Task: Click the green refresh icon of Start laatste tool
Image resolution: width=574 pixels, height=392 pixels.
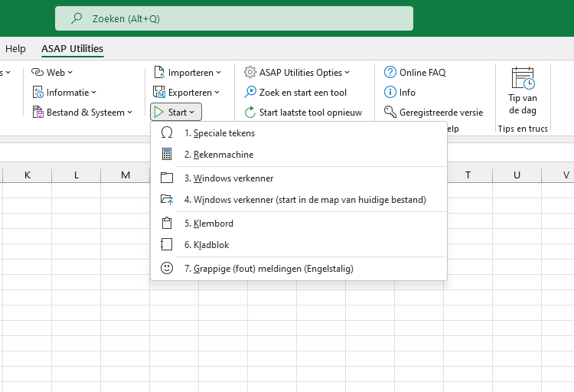Action: [250, 112]
